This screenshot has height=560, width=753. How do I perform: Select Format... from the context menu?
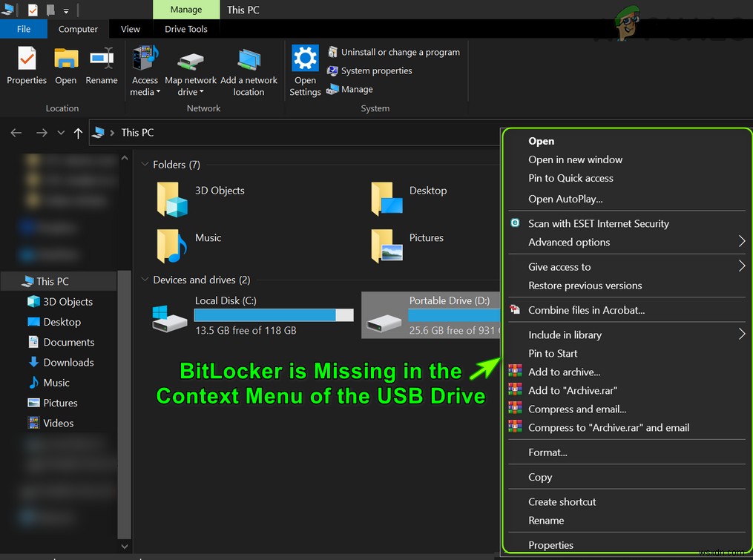pos(548,452)
